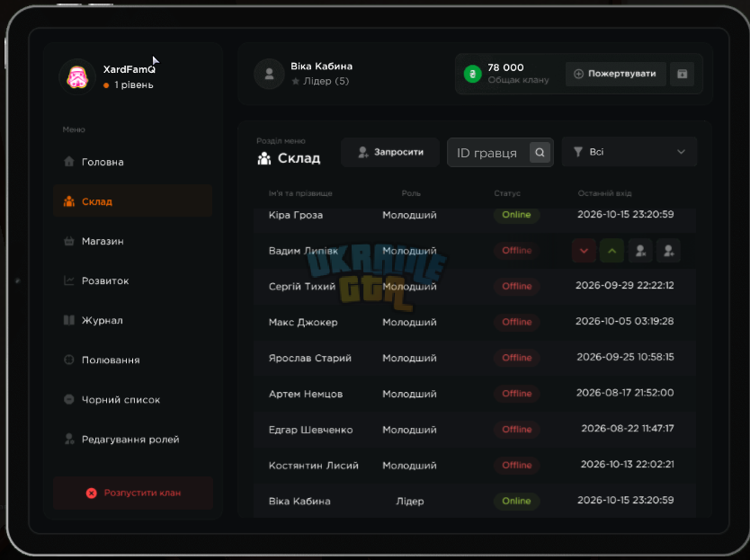Click the Запросити button
The height and width of the screenshot is (560, 750).
[390, 152]
